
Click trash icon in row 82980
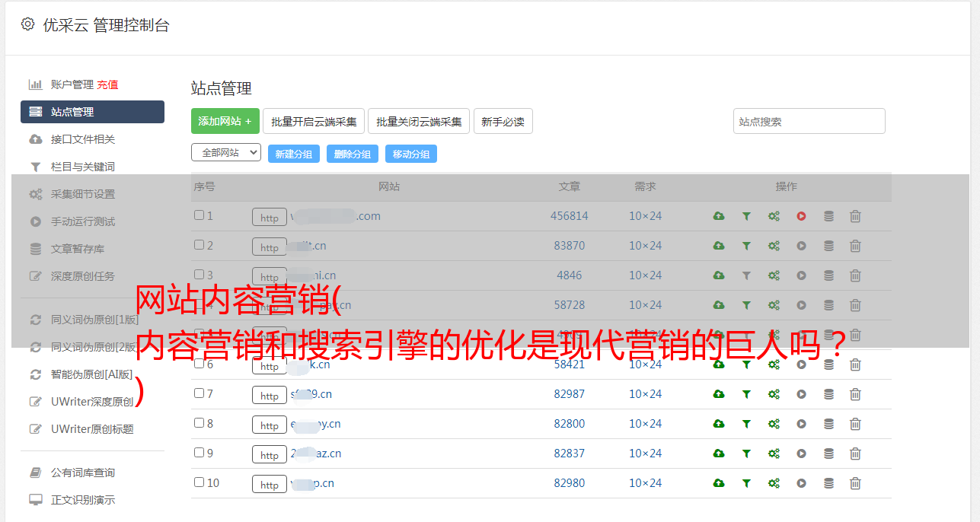coord(855,483)
